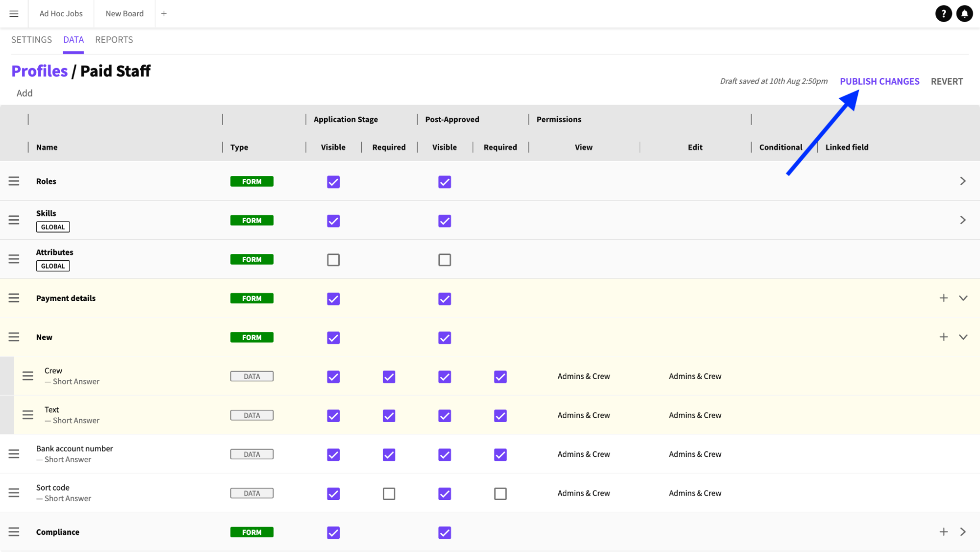Add a new board tab with plus icon
The image size is (980, 552).
(x=164, y=14)
